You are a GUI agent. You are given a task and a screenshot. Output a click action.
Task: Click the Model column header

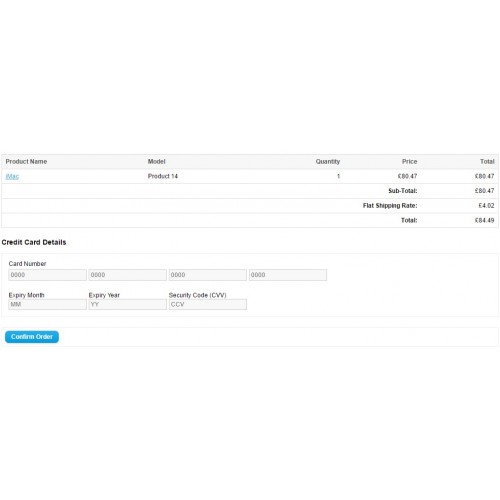(x=156, y=162)
